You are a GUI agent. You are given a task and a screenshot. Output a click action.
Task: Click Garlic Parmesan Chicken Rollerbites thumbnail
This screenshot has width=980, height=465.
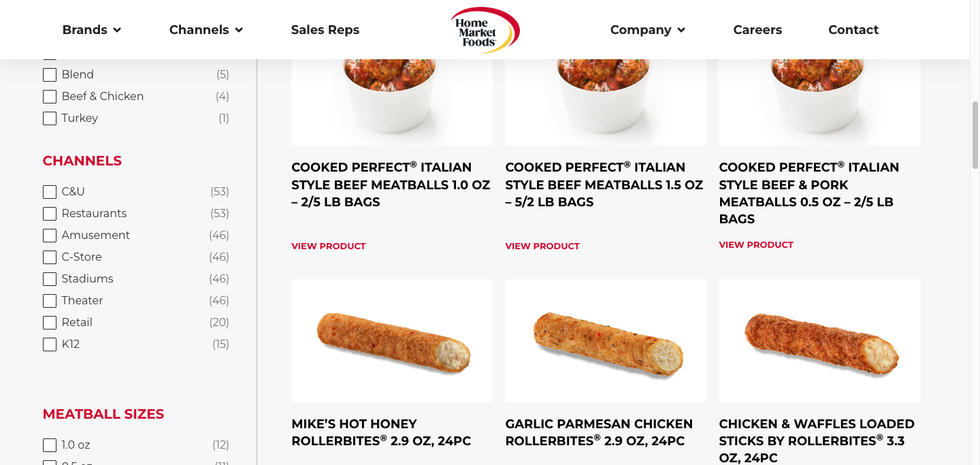[x=606, y=340]
